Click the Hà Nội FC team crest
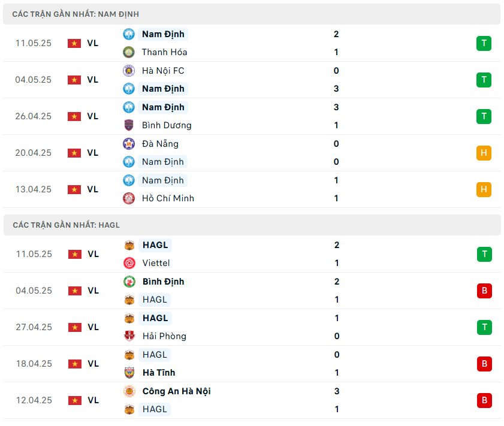This screenshot has height=426, width=504. click(129, 71)
